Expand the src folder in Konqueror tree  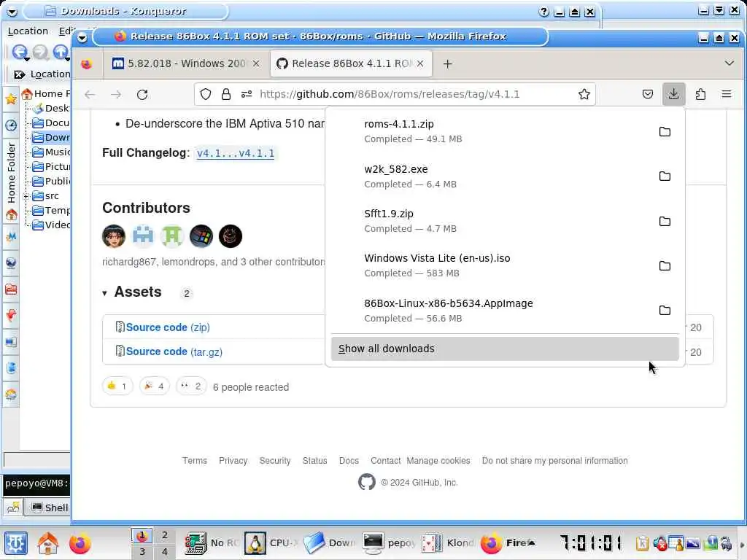point(26,195)
